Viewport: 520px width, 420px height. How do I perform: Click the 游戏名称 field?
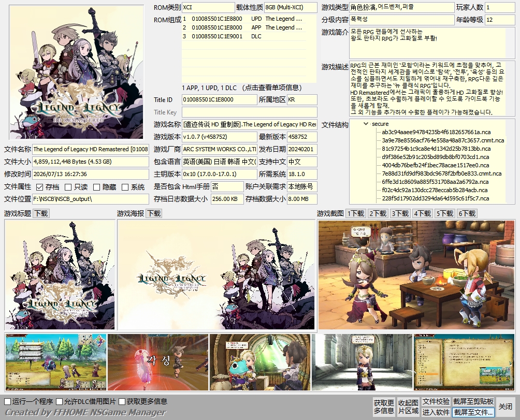pyautogui.click(x=250, y=124)
